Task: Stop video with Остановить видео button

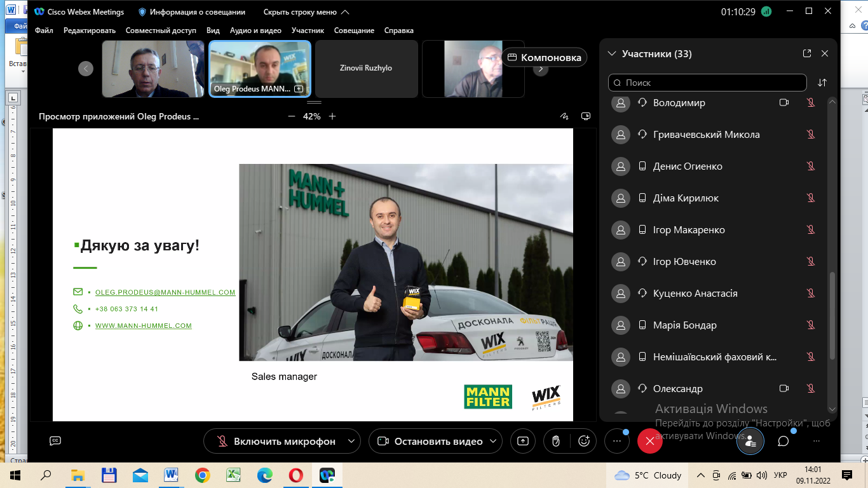Action: [430, 441]
